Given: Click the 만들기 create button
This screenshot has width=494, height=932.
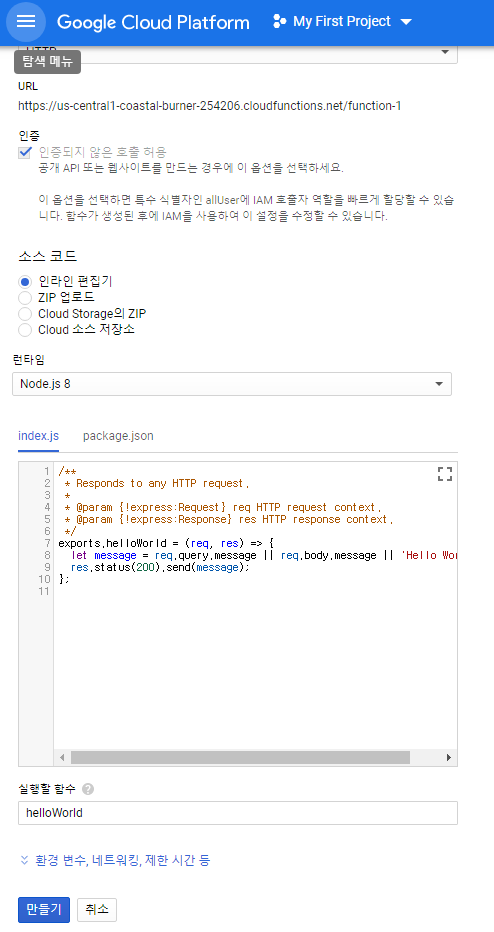Looking at the screenshot, I should tap(44, 909).
